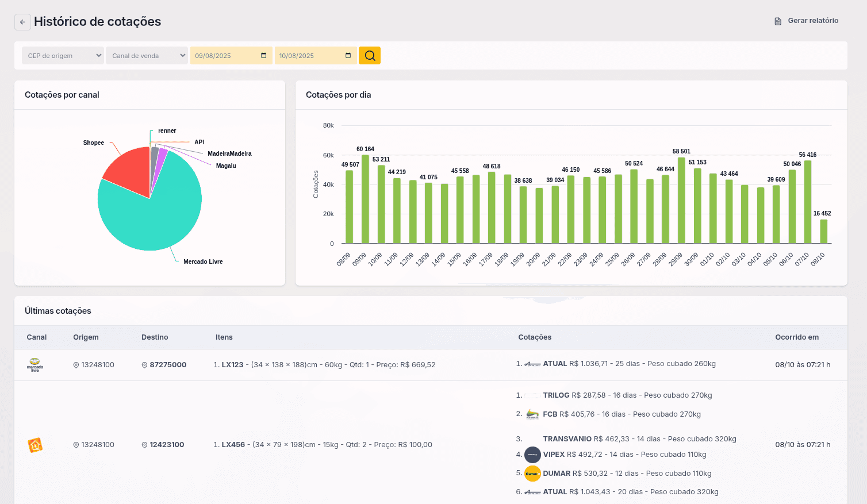This screenshot has height=504, width=867.
Task: Go back with the arrow button
Action: [22, 22]
